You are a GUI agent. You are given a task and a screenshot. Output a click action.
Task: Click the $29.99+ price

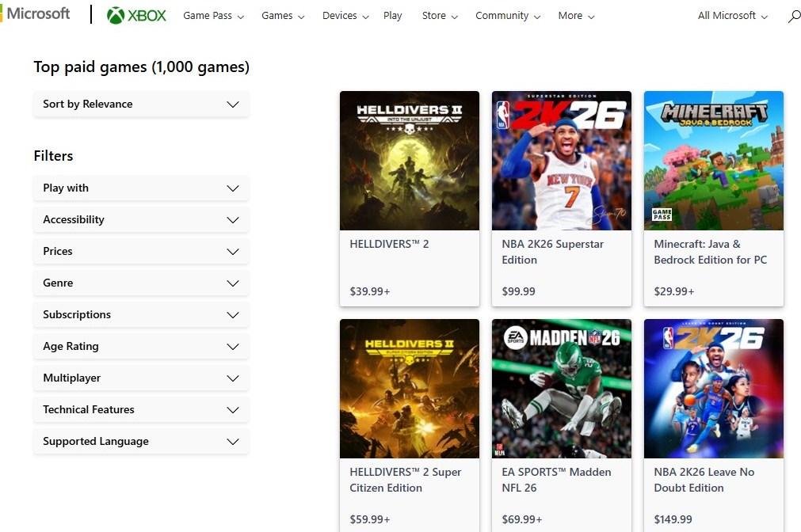[x=674, y=291]
